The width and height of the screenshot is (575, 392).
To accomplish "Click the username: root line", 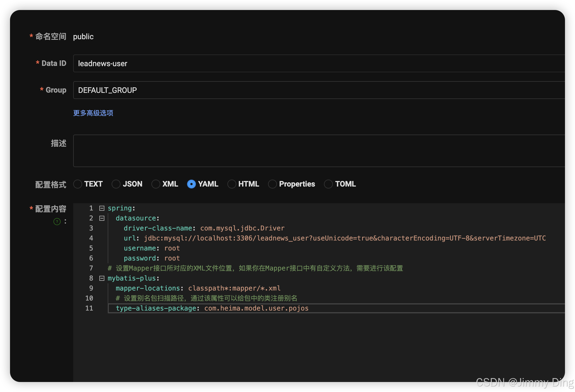I will pyautogui.click(x=152, y=248).
